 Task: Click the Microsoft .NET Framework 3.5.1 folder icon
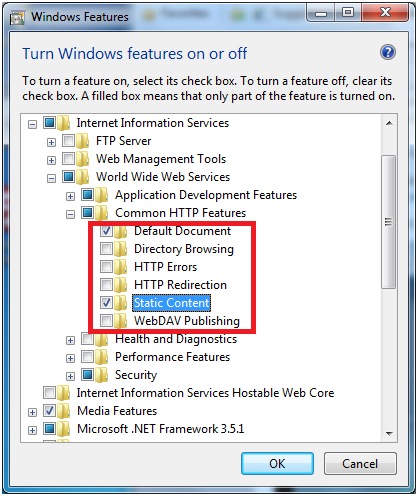pyautogui.click(x=63, y=429)
